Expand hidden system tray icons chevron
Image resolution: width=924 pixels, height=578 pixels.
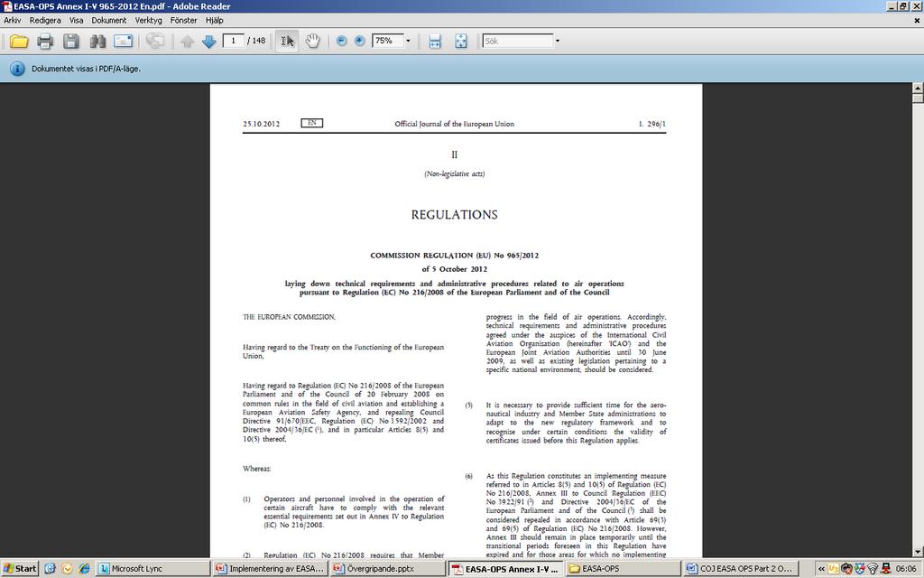[821, 569]
